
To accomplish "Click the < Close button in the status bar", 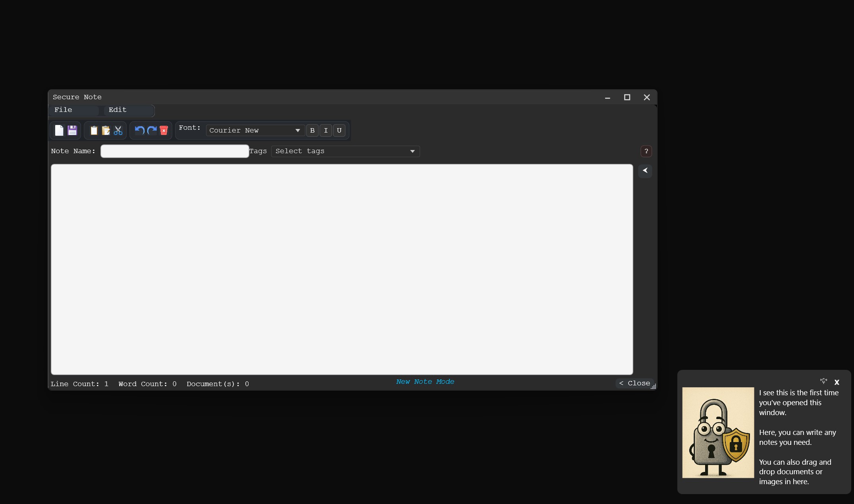I will pyautogui.click(x=634, y=383).
